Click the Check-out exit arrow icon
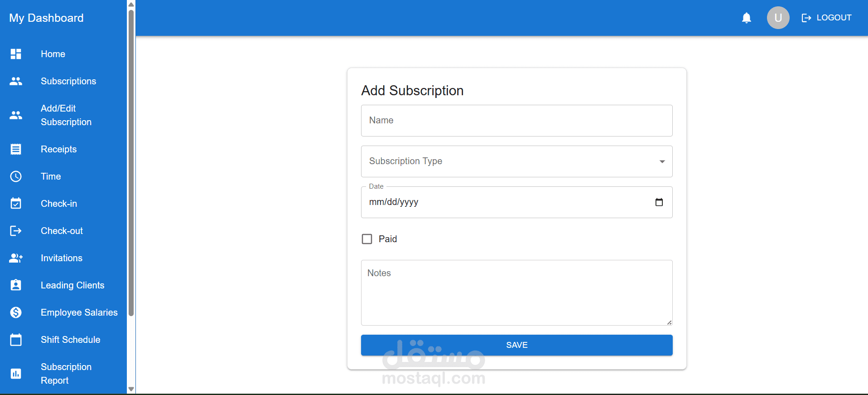Screen dimensions: 868x395 [x=16, y=231]
